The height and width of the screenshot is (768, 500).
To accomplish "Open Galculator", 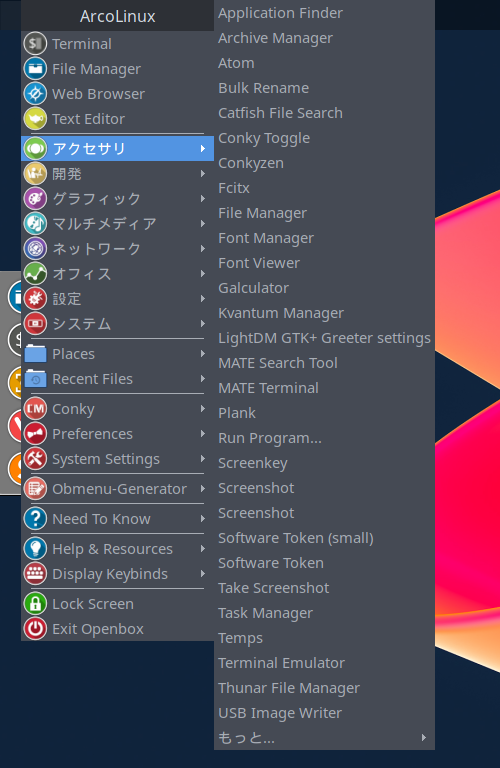I will click(x=324, y=288).
